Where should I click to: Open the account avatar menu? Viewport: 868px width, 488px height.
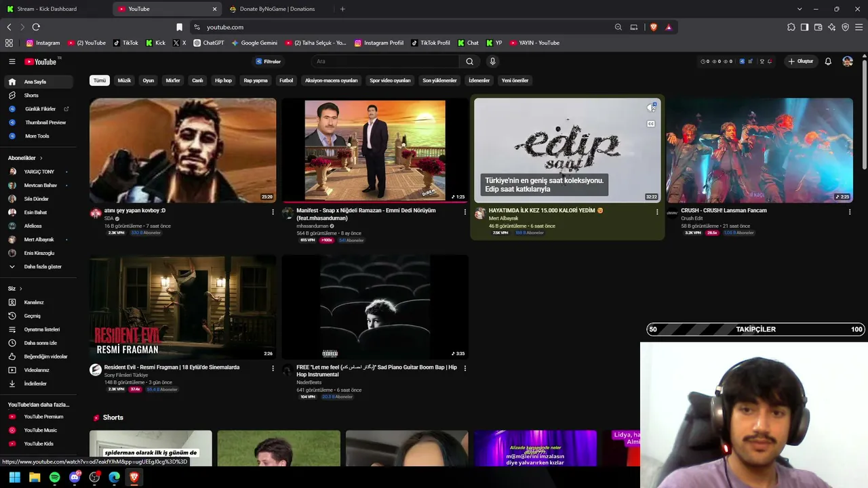pyautogui.click(x=848, y=61)
